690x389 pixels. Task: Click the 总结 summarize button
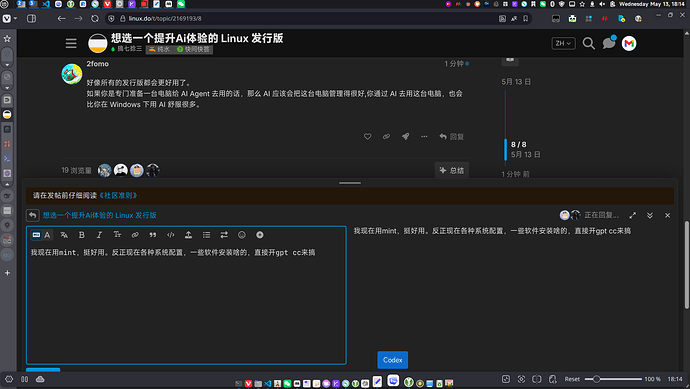pos(451,170)
